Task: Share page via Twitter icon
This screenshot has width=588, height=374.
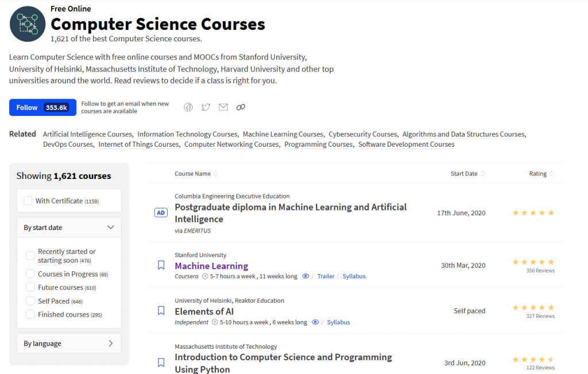Action: coord(206,107)
